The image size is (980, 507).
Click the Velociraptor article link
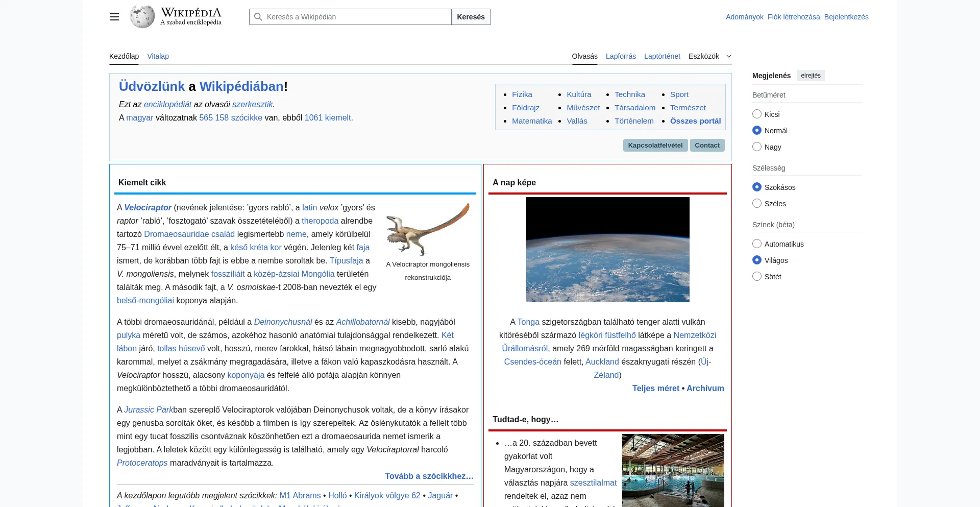point(149,208)
